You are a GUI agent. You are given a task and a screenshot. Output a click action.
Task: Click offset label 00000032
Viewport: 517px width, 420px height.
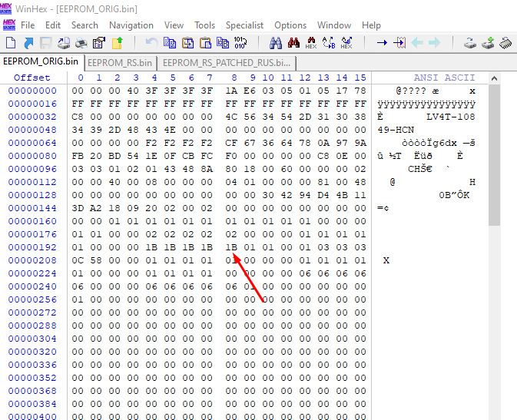click(32, 117)
